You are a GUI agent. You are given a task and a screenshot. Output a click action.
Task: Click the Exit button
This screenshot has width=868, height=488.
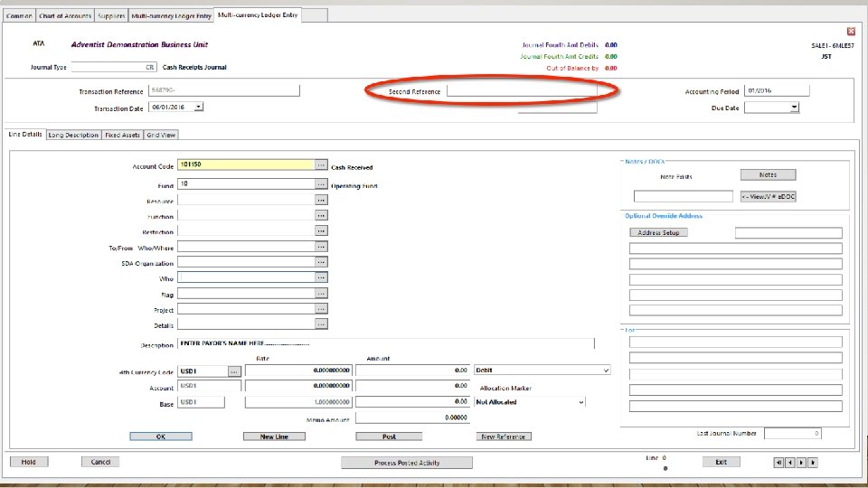pyautogui.click(x=721, y=462)
